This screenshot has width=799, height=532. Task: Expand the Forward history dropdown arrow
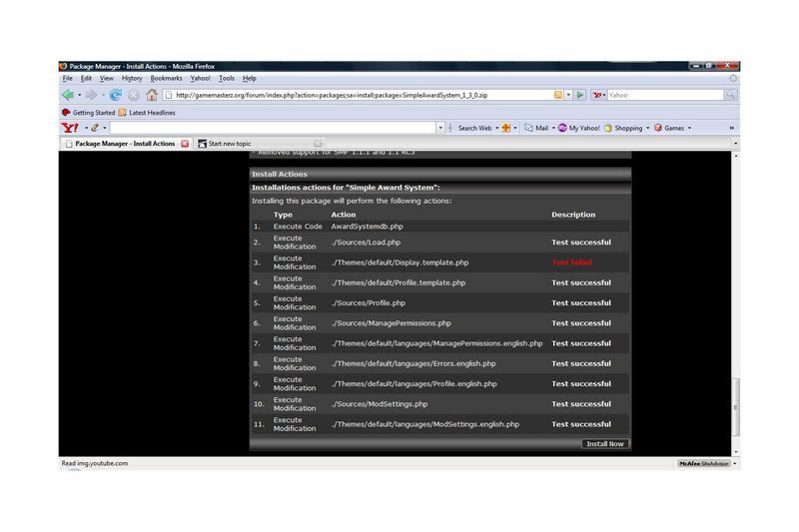tap(103, 96)
